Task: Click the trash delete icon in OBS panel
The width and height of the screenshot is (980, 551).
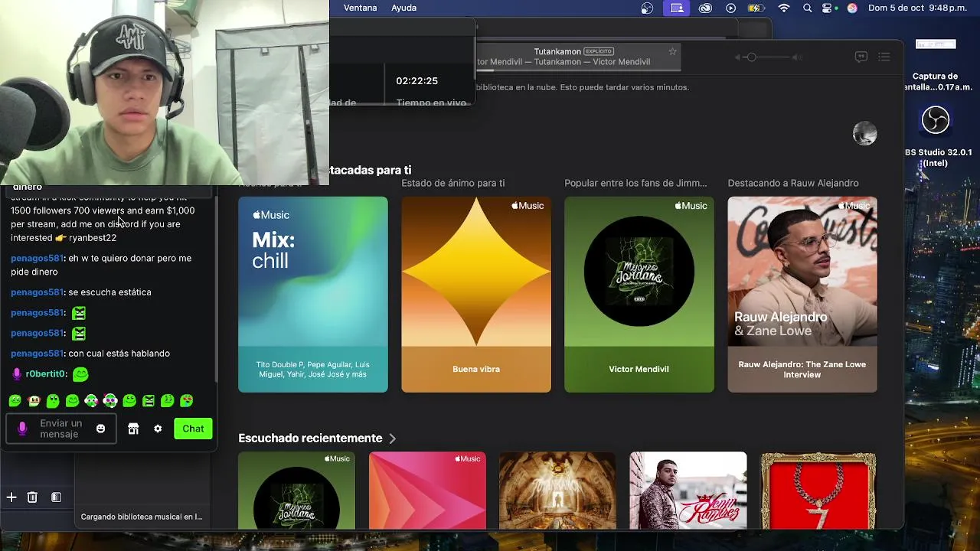Action: (32, 497)
